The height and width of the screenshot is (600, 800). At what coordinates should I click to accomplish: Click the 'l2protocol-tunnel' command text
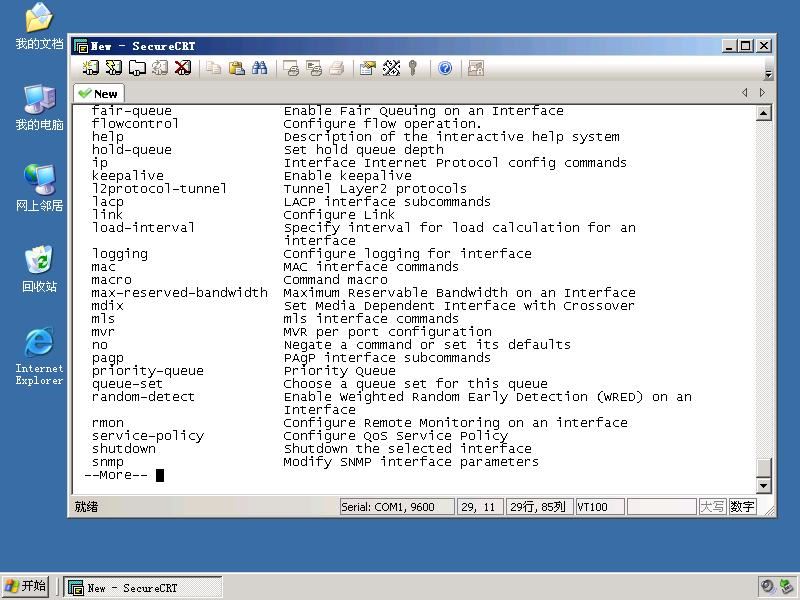click(159, 188)
